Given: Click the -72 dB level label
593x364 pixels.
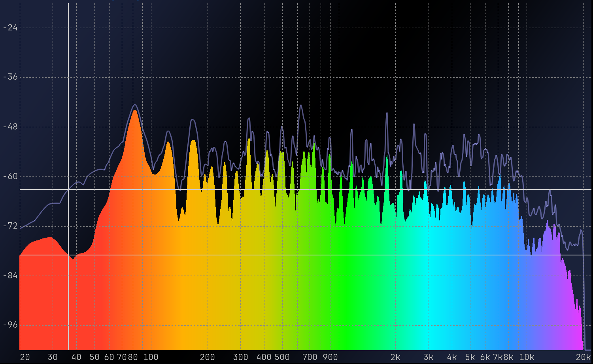Looking at the screenshot, I should click(10, 226).
